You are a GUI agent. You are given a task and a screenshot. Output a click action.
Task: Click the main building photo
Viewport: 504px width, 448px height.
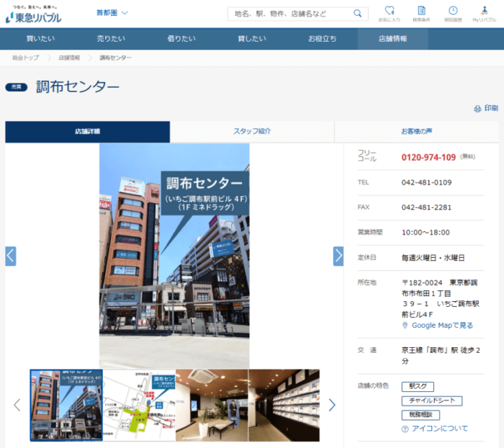coord(174,256)
